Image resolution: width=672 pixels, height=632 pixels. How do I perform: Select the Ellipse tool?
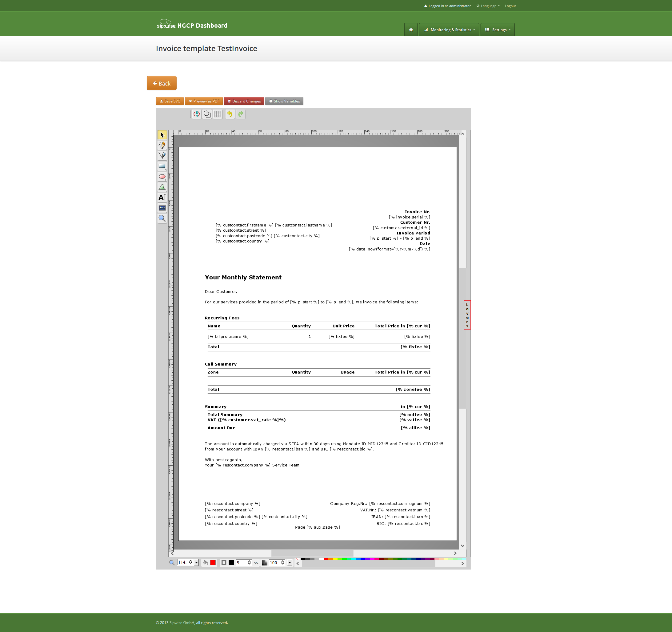tap(162, 176)
